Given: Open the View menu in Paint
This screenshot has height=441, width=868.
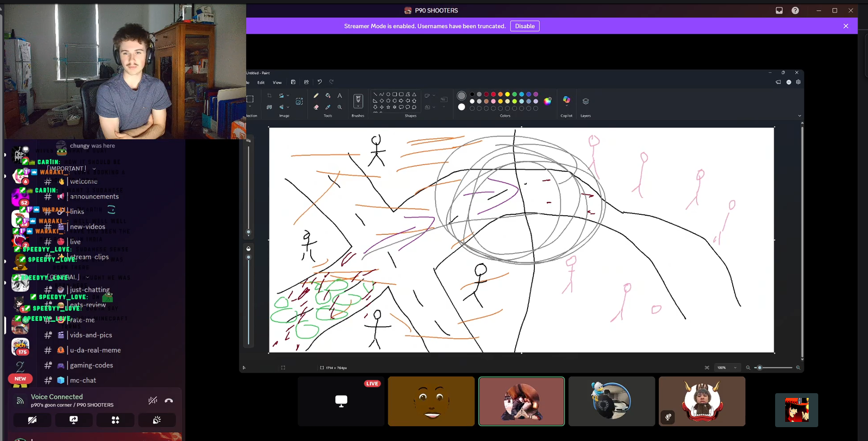Looking at the screenshot, I should (x=277, y=83).
